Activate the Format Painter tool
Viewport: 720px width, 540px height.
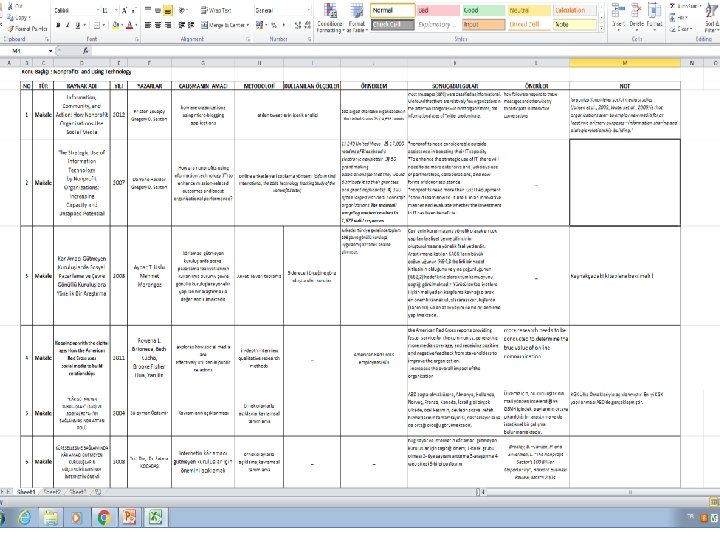(x=27, y=28)
